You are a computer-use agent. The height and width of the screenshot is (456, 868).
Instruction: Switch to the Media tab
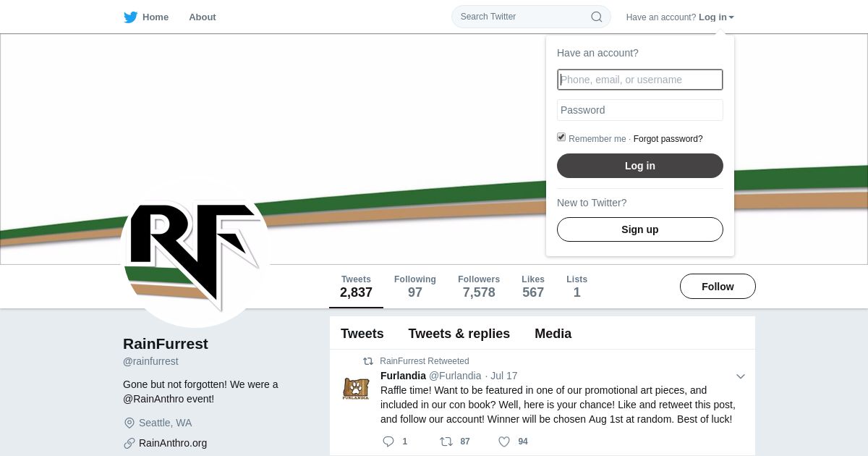(553, 334)
